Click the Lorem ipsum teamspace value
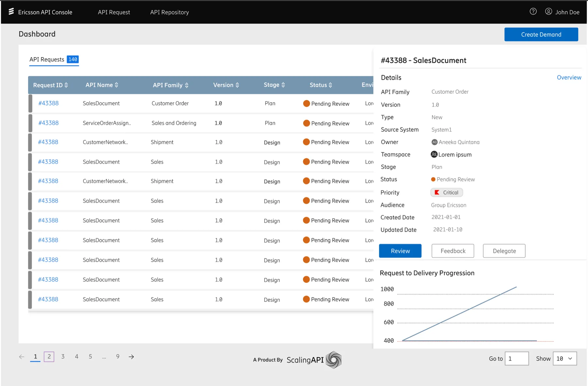The image size is (588, 386). pos(455,154)
